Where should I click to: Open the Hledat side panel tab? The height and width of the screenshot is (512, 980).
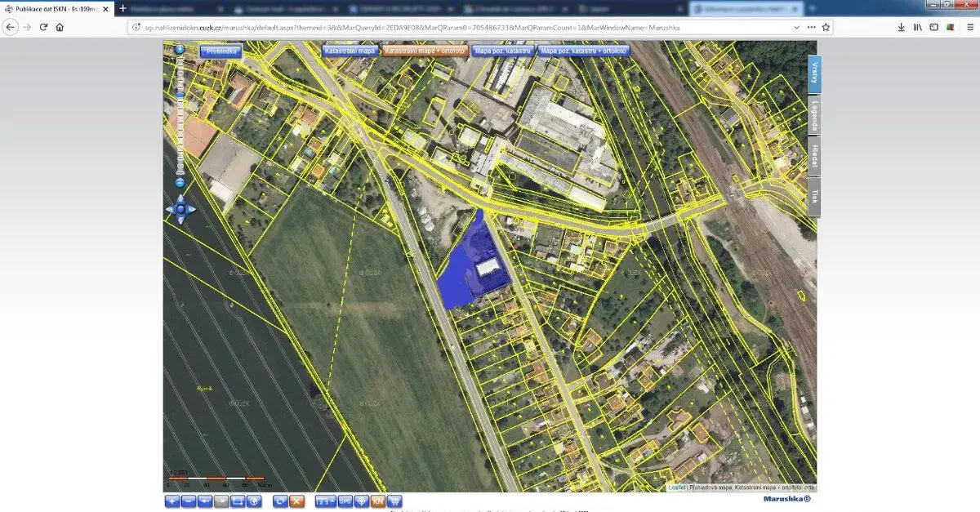tap(814, 157)
